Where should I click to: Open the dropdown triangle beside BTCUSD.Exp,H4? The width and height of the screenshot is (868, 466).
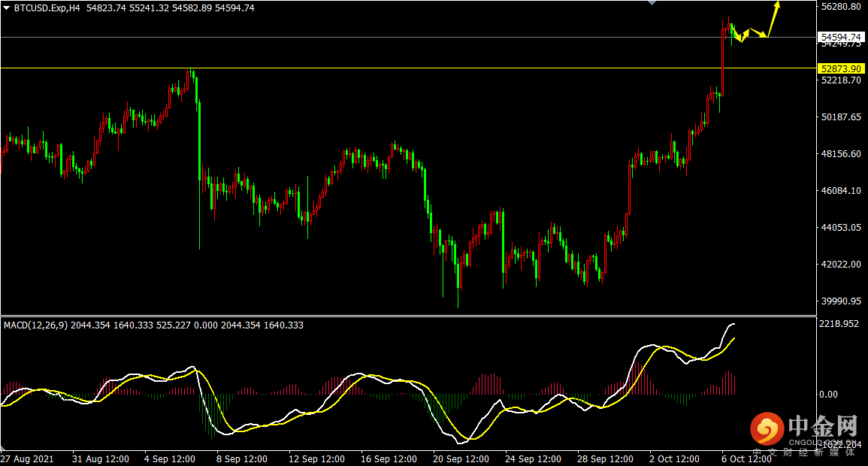[7, 8]
